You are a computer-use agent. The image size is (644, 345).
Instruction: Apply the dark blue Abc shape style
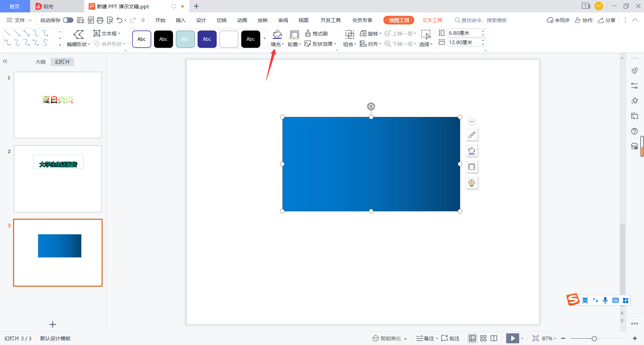pyautogui.click(x=207, y=39)
